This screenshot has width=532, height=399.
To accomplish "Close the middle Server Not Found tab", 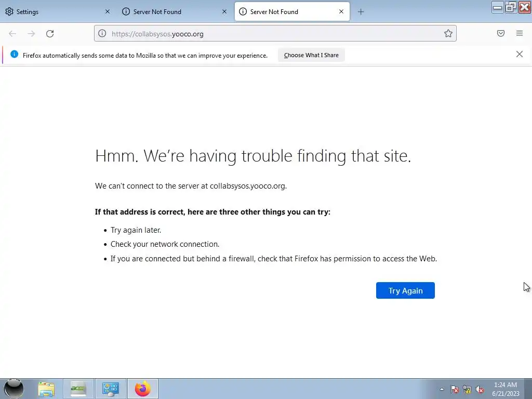I will (224, 11).
